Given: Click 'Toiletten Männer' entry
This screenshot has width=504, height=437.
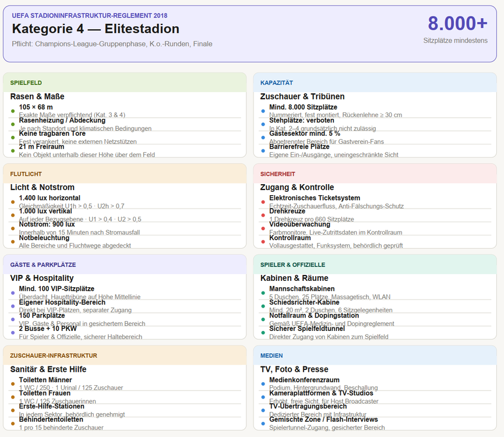Looking at the screenshot, I should coord(45,380).
